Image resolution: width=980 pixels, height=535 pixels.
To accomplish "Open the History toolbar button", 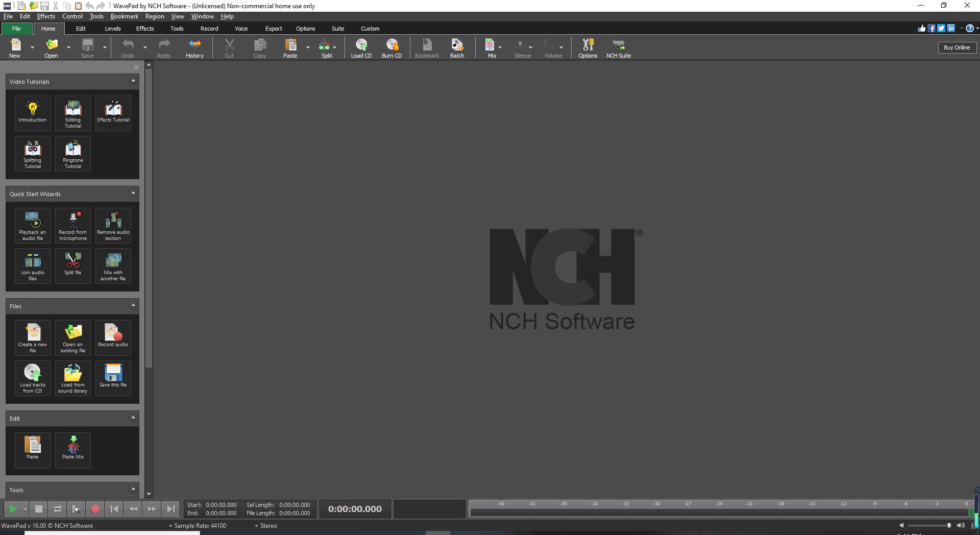I will tap(194, 48).
